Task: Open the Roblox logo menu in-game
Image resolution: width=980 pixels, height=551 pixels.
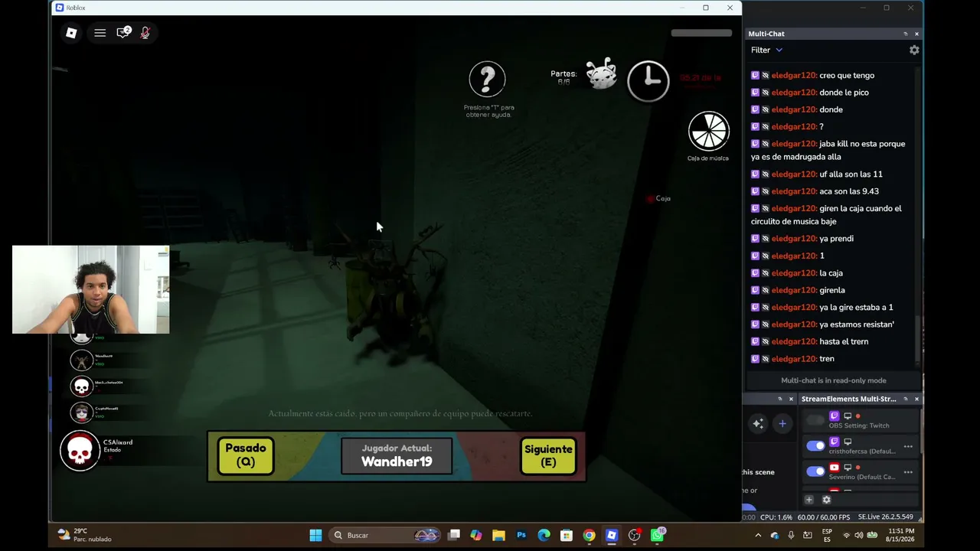Action: pos(71,33)
